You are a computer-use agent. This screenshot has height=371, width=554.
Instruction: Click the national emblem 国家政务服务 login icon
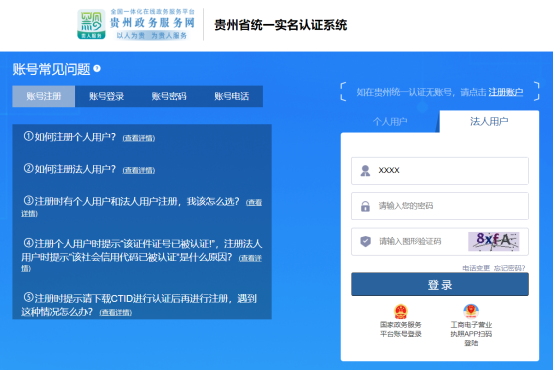(401, 311)
